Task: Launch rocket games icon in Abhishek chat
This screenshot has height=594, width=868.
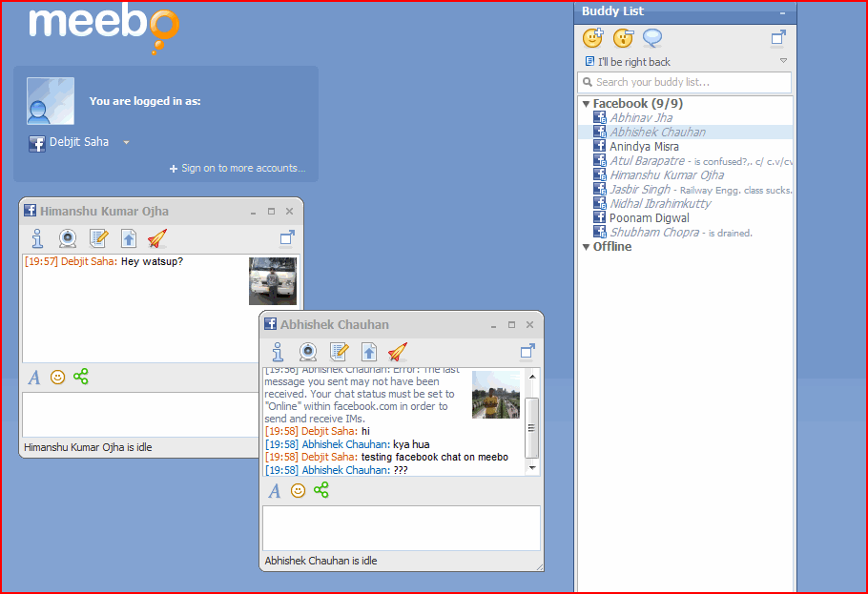Action: (x=398, y=352)
